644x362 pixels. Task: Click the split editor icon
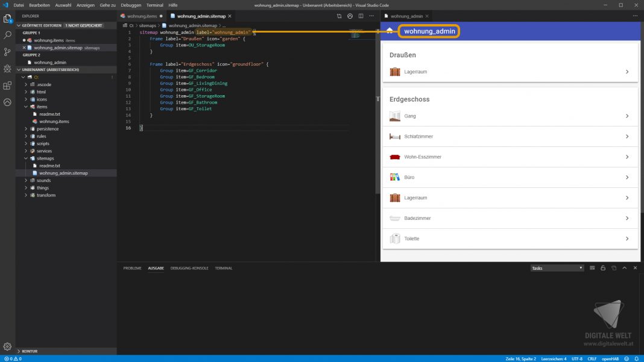361,16
